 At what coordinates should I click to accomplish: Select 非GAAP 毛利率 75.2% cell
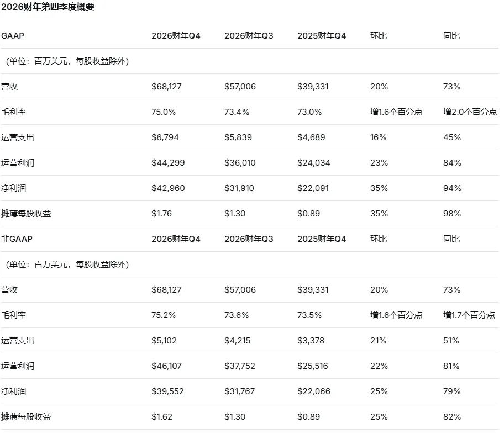click(x=164, y=315)
